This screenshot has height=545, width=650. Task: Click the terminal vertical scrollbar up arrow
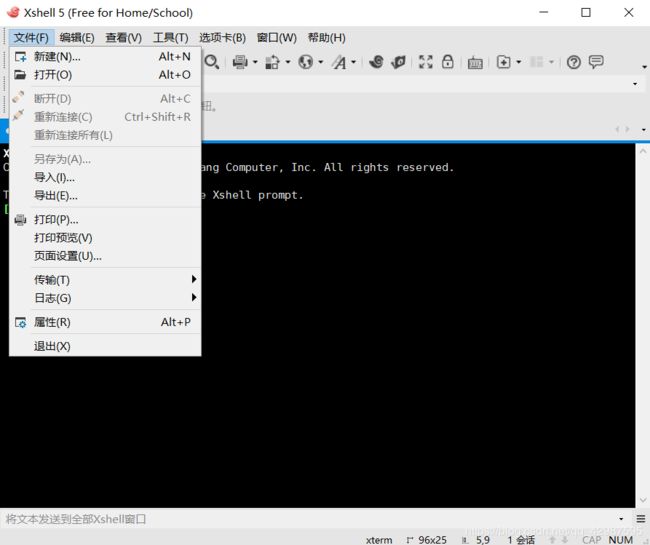[643, 151]
